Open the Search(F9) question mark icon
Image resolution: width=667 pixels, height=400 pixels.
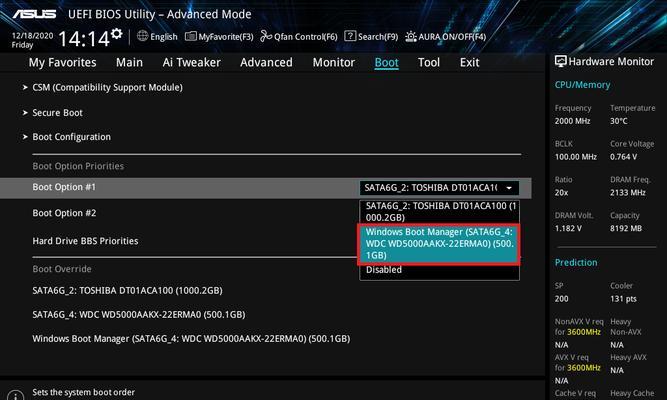(x=350, y=36)
